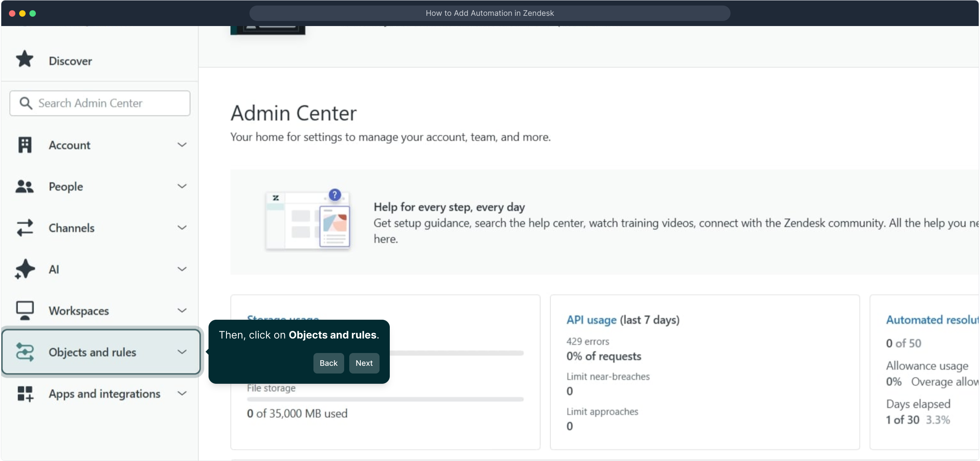Click the Objects and rules icon
The image size is (980, 461).
click(x=25, y=352)
